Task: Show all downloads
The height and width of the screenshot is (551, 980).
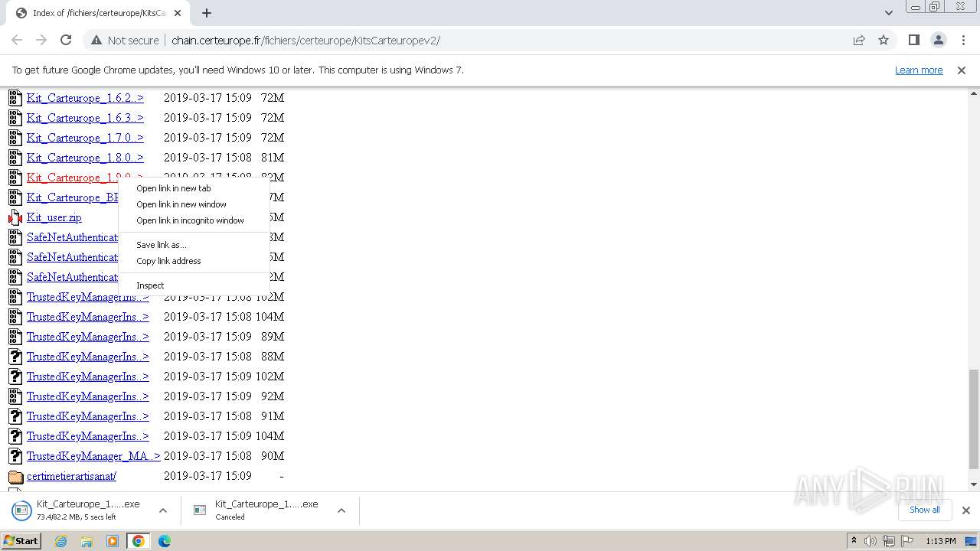Action: [x=924, y=510]
